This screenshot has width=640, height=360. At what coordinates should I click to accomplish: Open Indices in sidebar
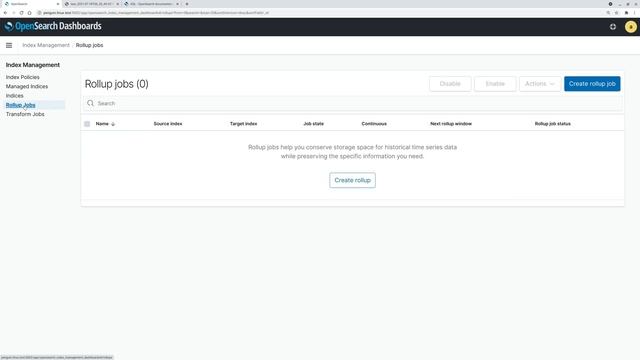(15, 96)
